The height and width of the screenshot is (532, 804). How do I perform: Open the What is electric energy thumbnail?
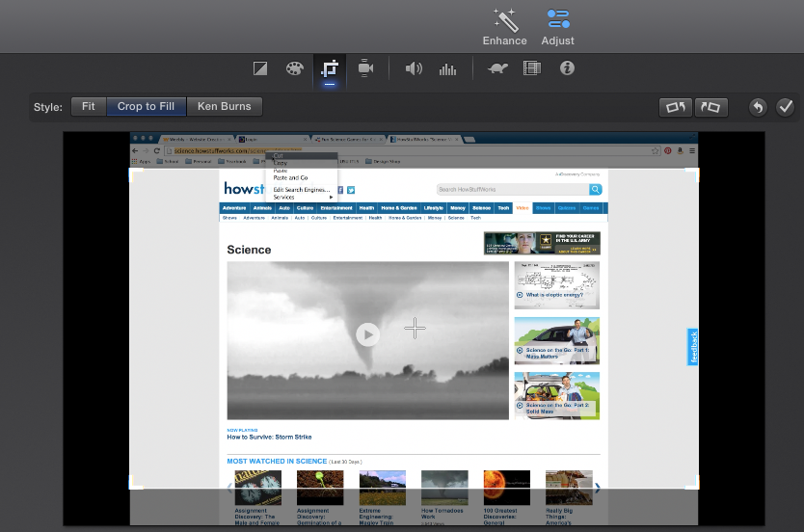pos(557,285)
